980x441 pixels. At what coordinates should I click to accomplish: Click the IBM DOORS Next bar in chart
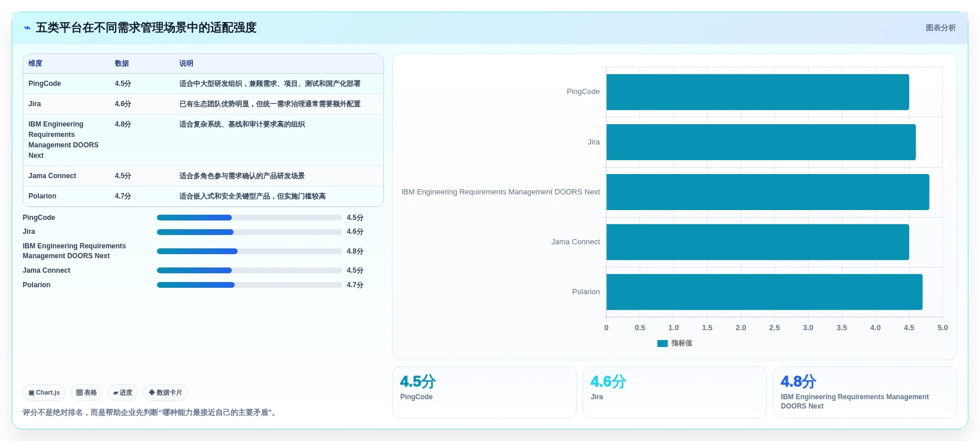[768, 192]
